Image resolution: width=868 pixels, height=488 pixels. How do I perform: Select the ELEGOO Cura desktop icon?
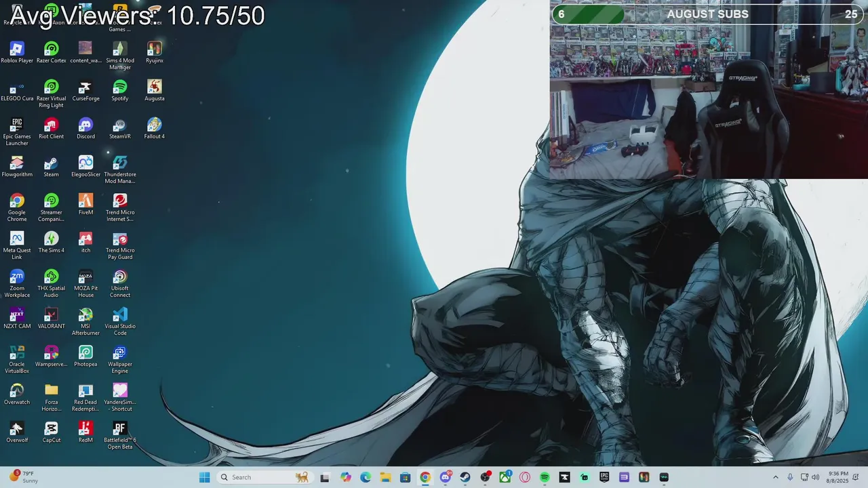click(17, 90)
